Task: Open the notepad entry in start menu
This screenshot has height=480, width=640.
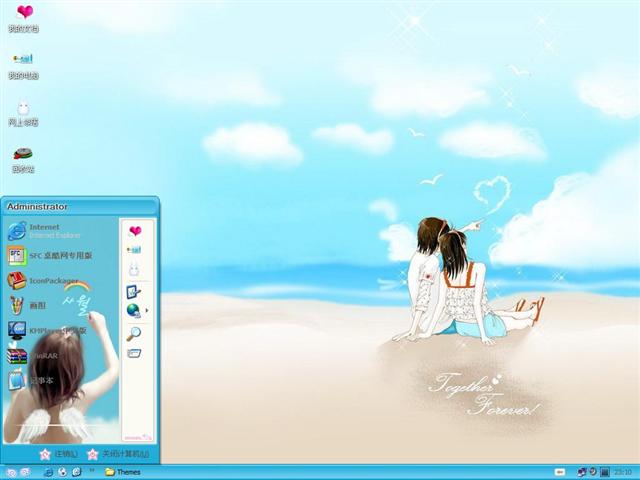Action: click(30, 380)
